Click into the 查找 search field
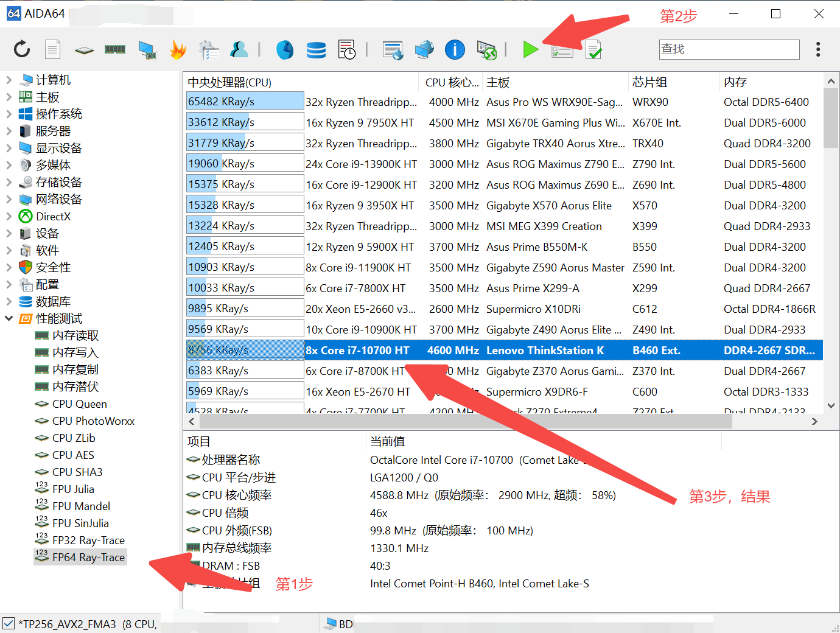Screen dimensions: 840x633 [729, 49]
